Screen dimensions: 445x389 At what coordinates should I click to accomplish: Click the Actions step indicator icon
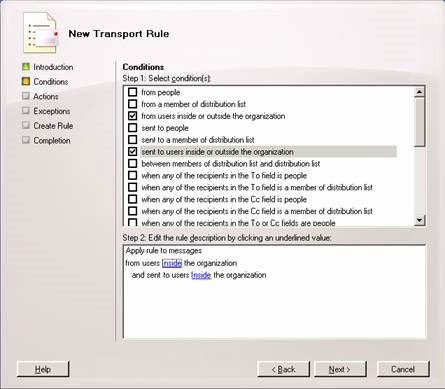(26, 96)
